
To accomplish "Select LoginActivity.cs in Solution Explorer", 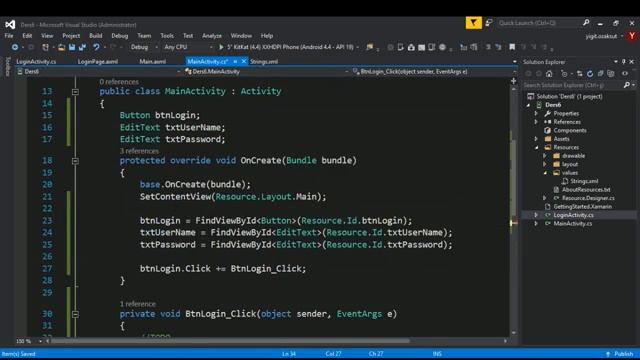I will click(x=573, y=215).
